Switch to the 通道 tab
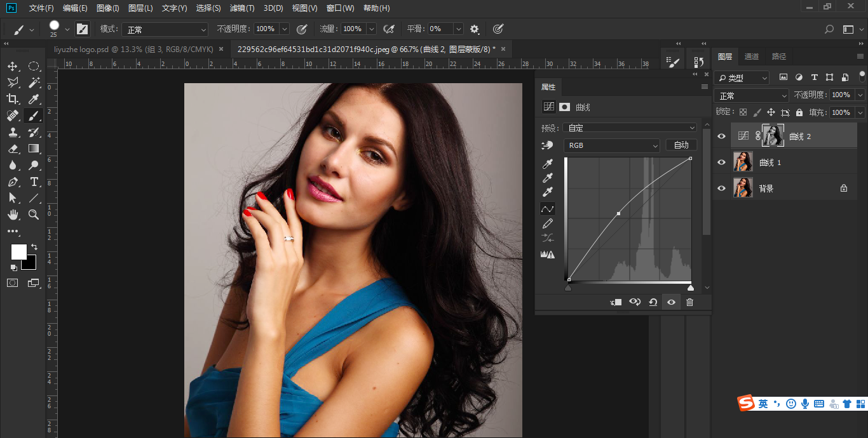 point(752,56)
